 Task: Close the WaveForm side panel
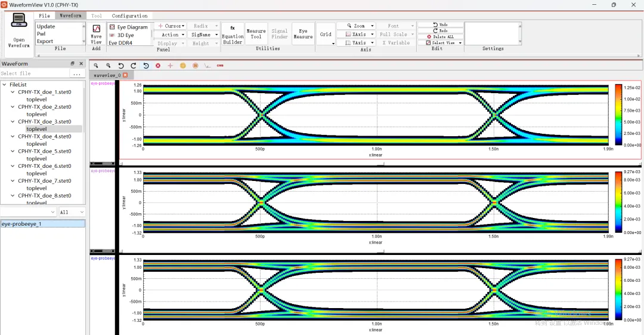click(x=81, y=63)
